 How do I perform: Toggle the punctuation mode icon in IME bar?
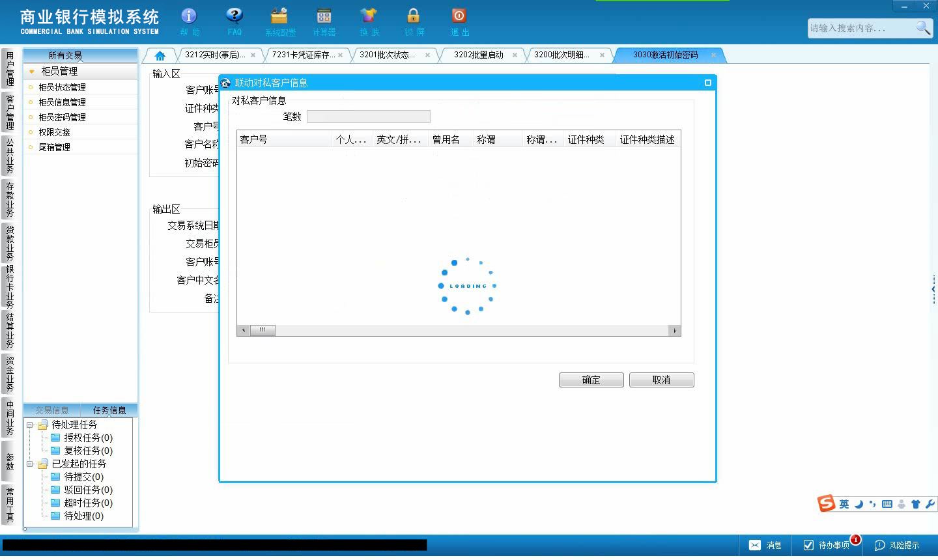point(872,504)
